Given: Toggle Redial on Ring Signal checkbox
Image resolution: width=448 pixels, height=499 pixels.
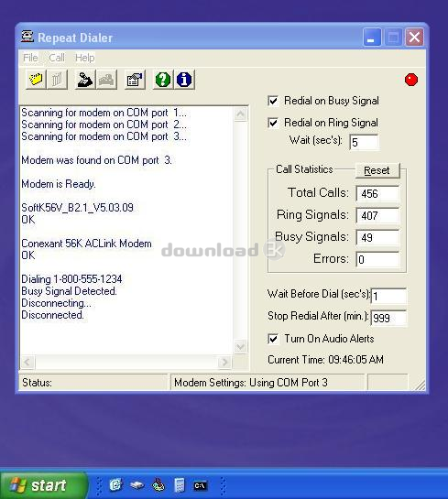Looking at the screenshot, I should tap(273, 123).
